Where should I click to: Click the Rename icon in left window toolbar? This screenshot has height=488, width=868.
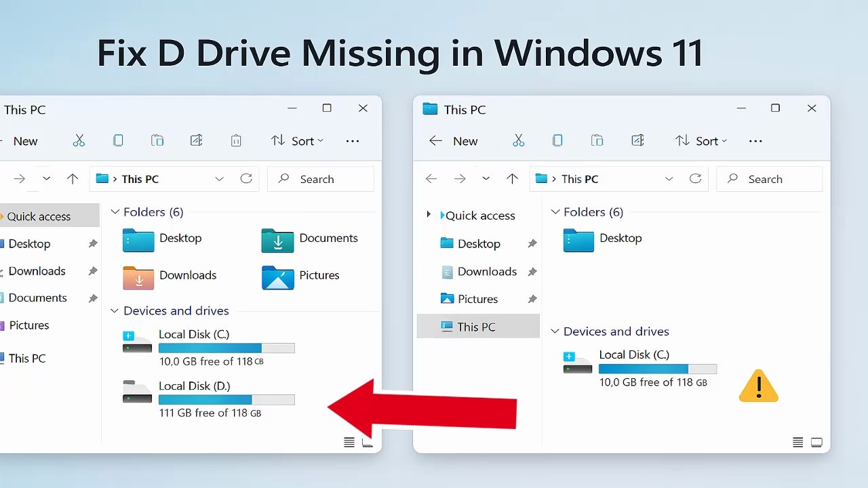196,141
